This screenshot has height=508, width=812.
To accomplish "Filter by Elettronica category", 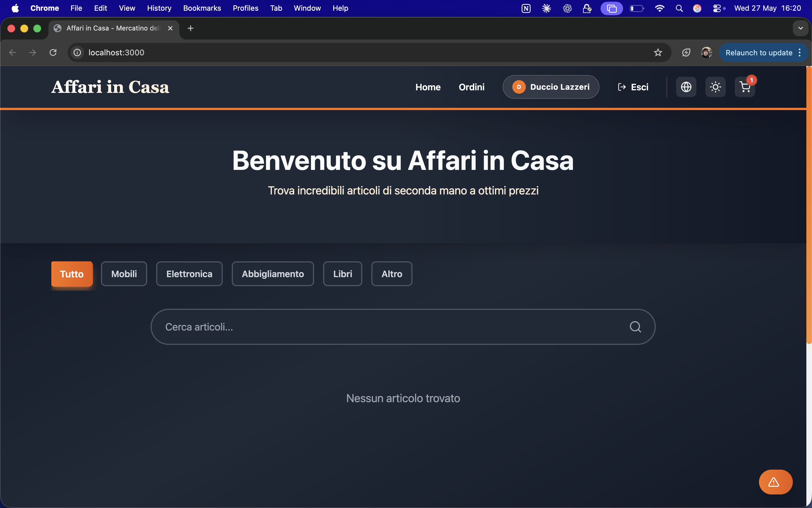I will click(189, 274).
